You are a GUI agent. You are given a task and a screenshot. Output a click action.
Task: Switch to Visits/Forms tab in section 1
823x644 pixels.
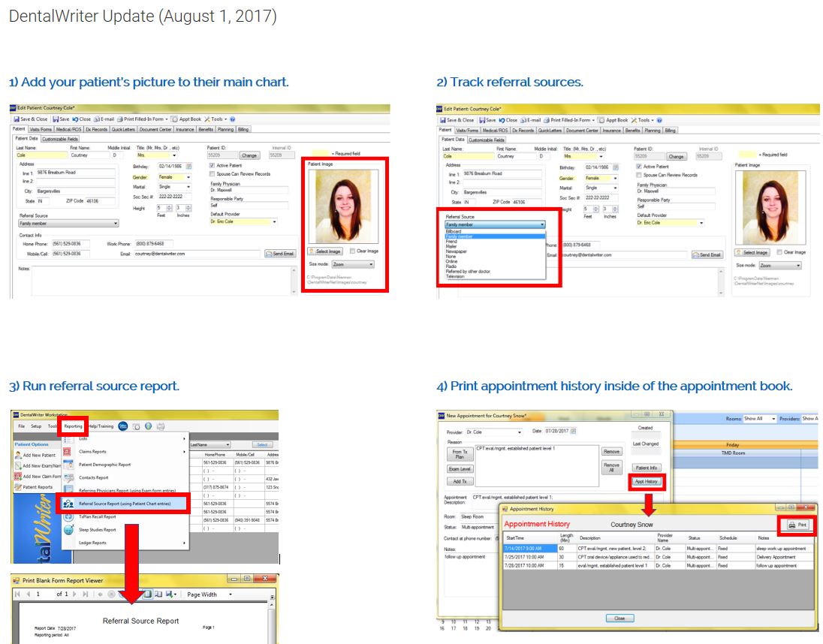click(x=41, y=129)
